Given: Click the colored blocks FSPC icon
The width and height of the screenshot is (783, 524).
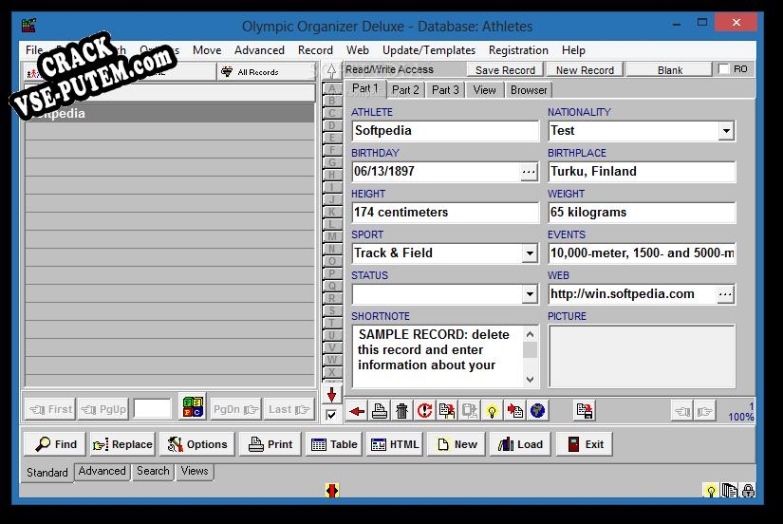Looking at the screenshot, I should pyautogui.click(x=193, y=407).
